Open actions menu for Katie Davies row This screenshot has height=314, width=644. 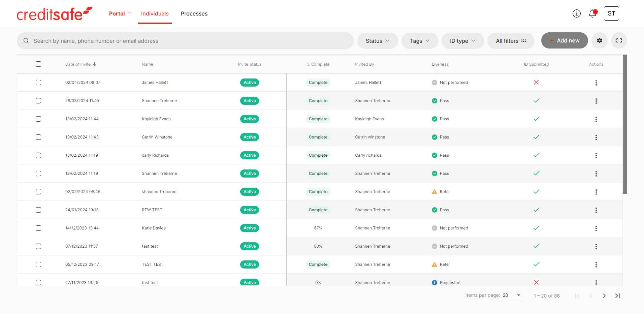596,228
